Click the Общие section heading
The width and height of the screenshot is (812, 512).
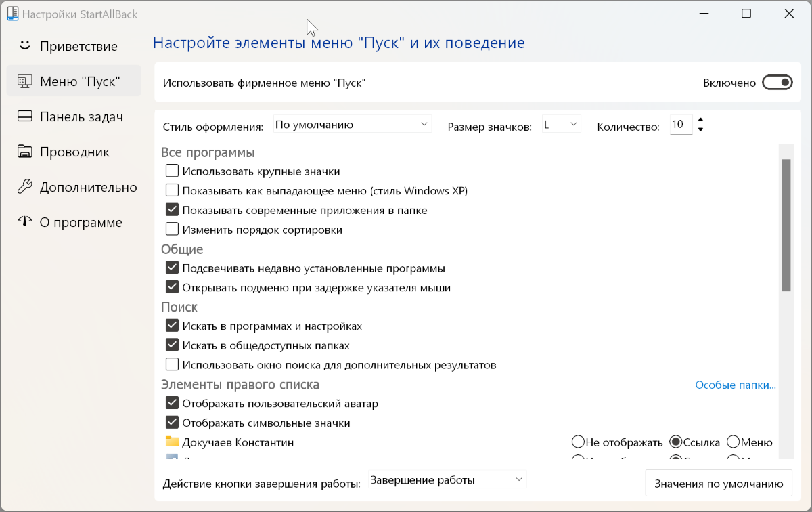182,249
